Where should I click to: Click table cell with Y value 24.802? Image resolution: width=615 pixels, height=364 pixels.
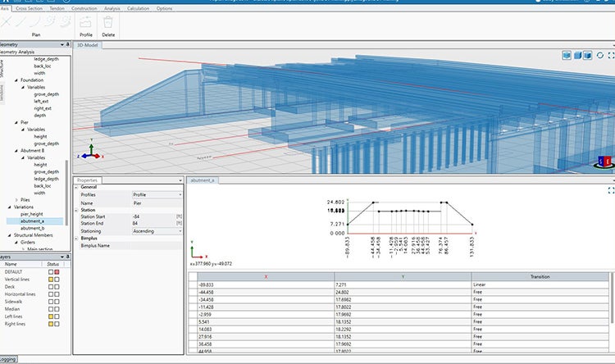(403, 292)
